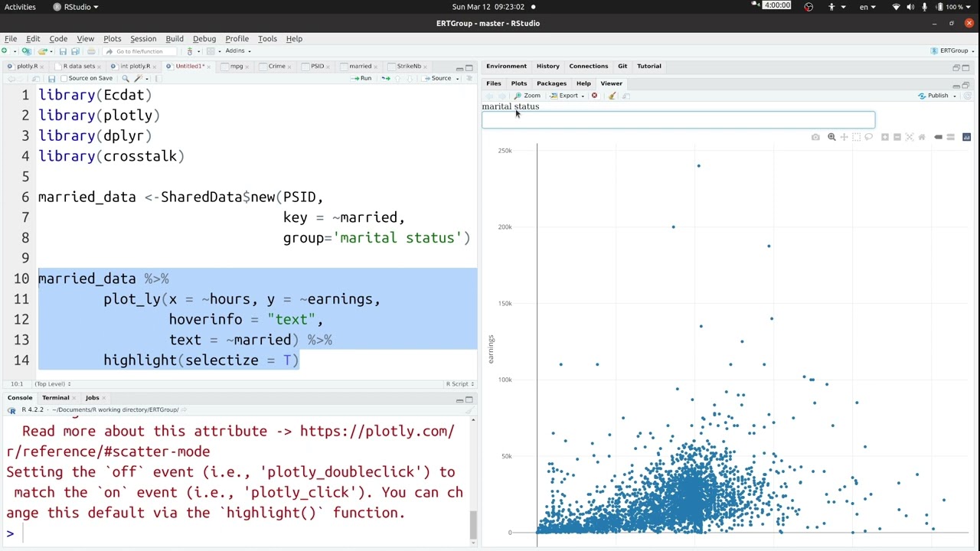Stop viewer content with red X
The image size is (980, 551).
pos(594,96)
